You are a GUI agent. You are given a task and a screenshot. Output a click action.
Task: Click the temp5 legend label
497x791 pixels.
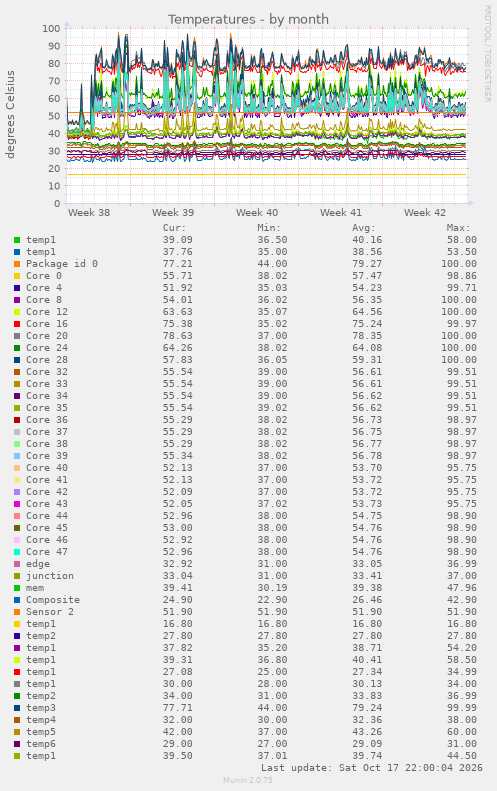coord(41,732)
